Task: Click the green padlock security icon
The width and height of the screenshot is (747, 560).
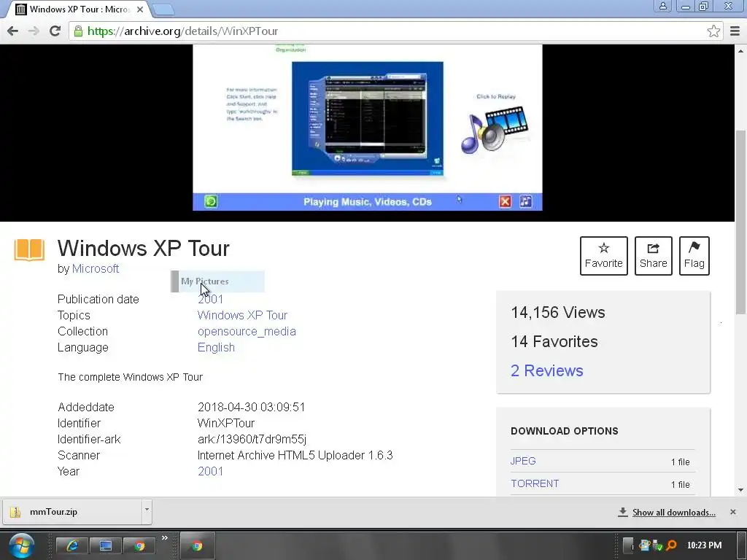Action: (78, 31)
